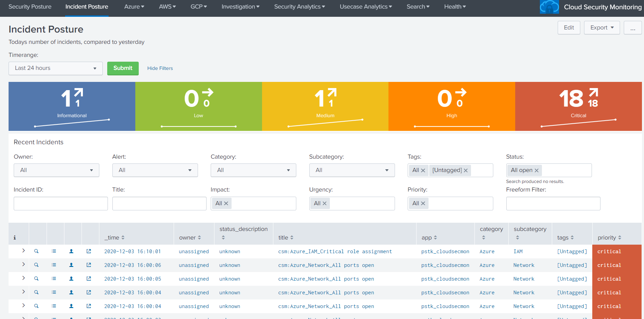The width and height of the screenshot is (644, 319).
Task: Open the Investigation menu
Action: tap(240, 7)
